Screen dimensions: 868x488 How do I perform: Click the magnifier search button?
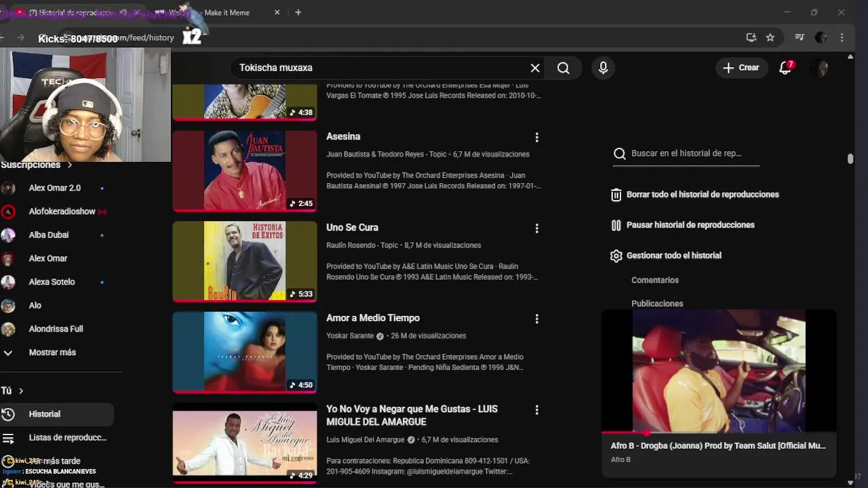(564, 68)
